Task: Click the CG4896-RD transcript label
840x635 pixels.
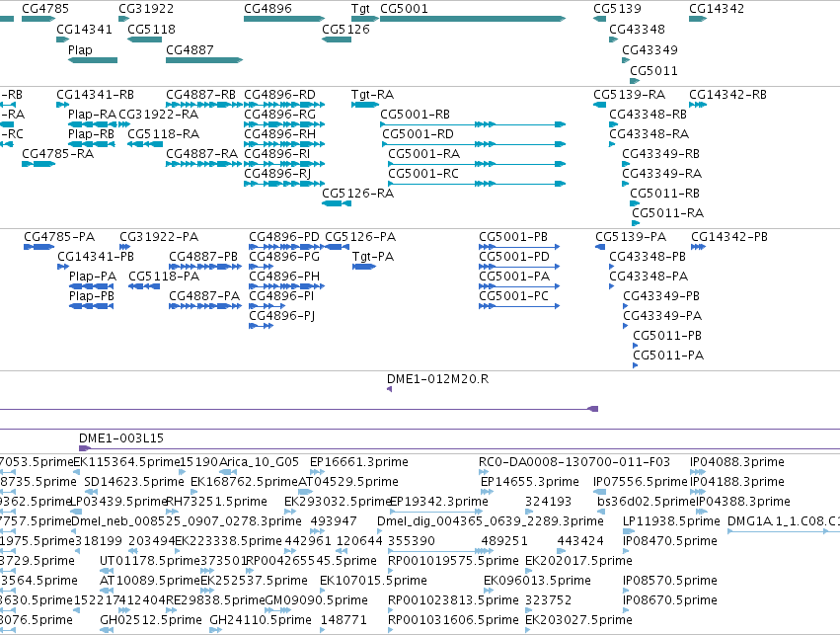Action: (279, 95)
